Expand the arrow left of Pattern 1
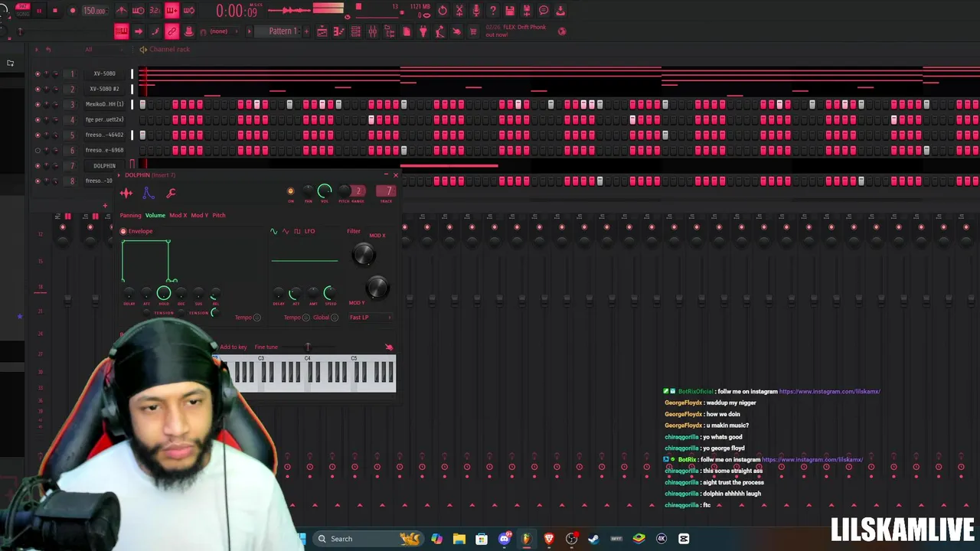980x551 pixels. click(249, 31)
